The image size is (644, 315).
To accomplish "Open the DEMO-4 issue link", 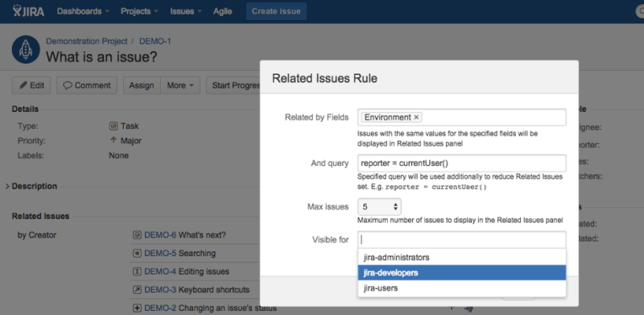I will tap(160, 271).
